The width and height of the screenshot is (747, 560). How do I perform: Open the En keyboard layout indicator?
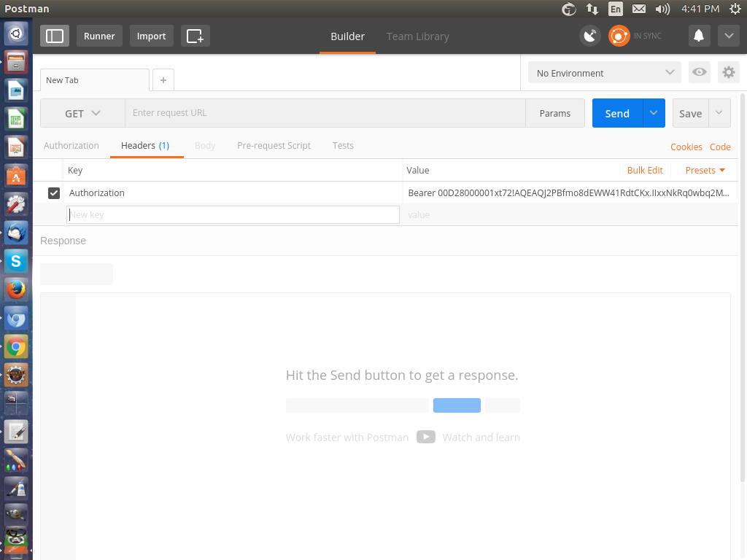pyautogui.click(x=616, y=9)
